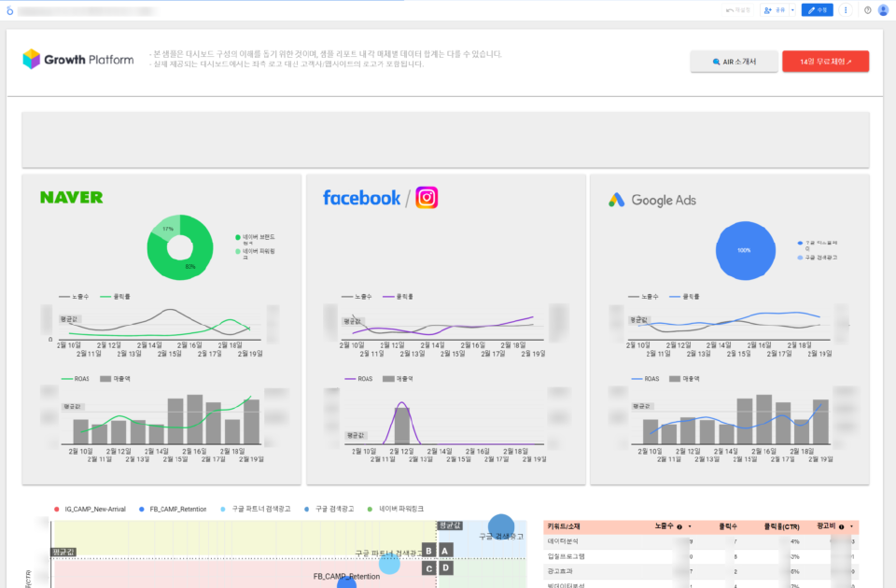Click the facebook wordmark logo
Screen dimensions: 896x588
click(361, 198)
